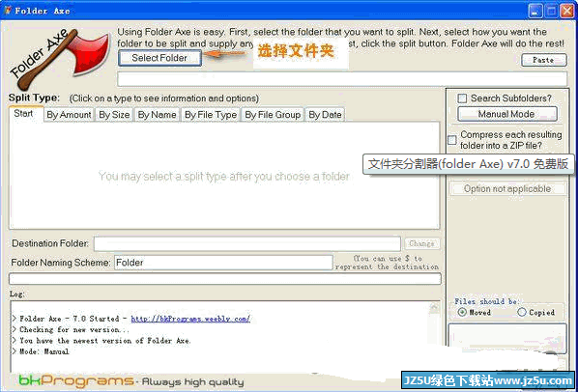Viewport: 578px width, 392px height.
Task: Click the bkPrograms logo at bottom
Action: point(76,380)
